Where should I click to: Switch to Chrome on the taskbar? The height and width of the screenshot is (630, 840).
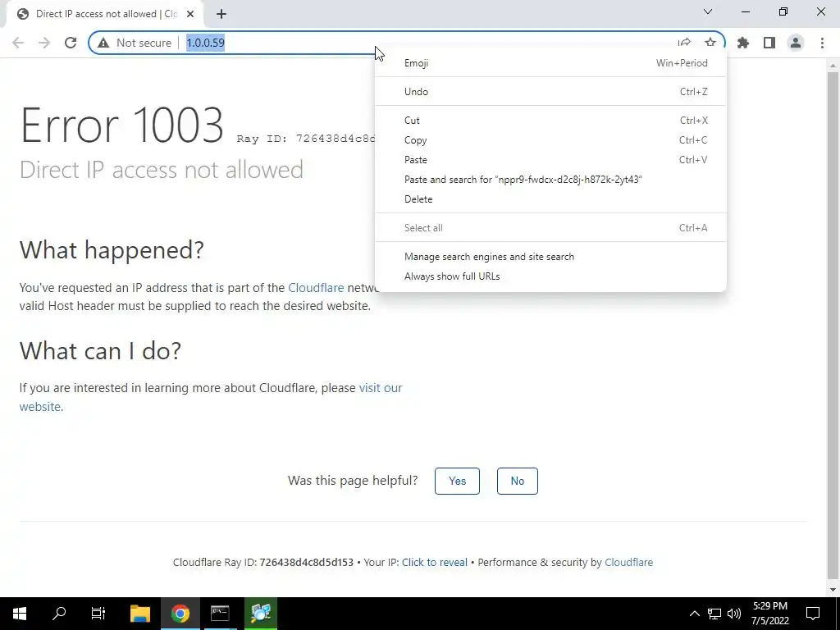coord(180,614)
